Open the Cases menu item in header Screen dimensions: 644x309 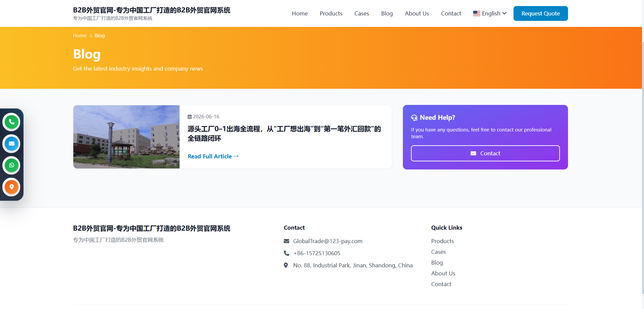362,13
